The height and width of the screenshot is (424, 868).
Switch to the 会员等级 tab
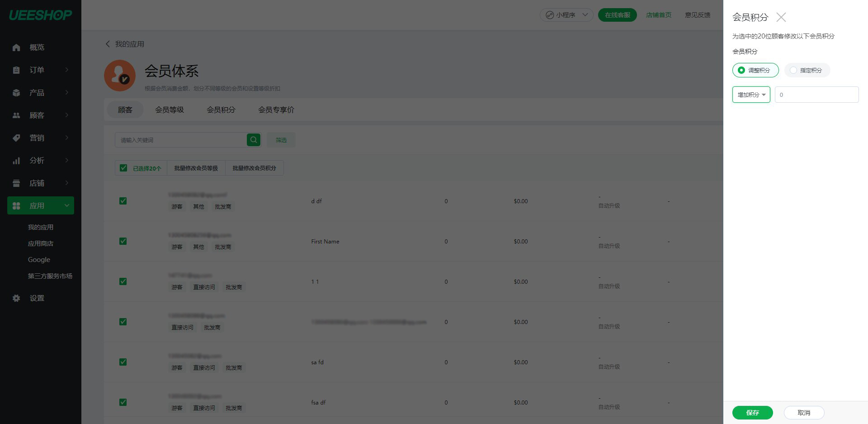tap(170, 110)
